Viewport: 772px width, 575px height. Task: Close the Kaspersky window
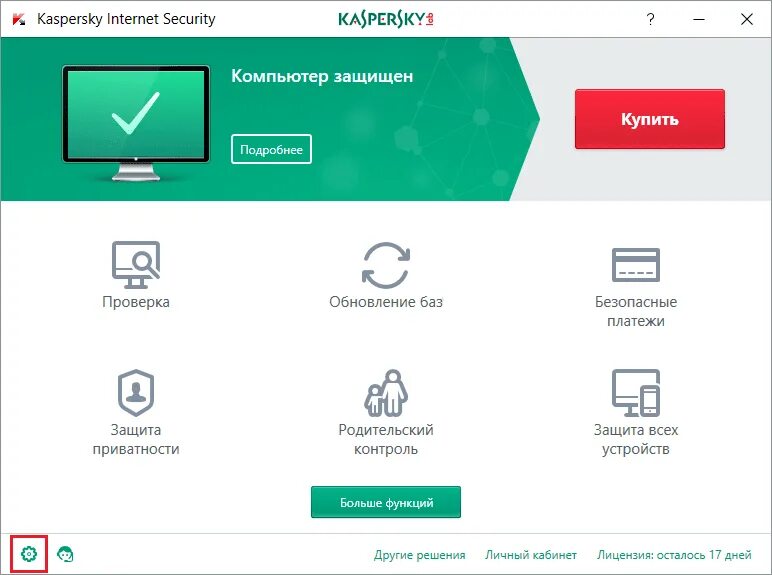[747, 19]
